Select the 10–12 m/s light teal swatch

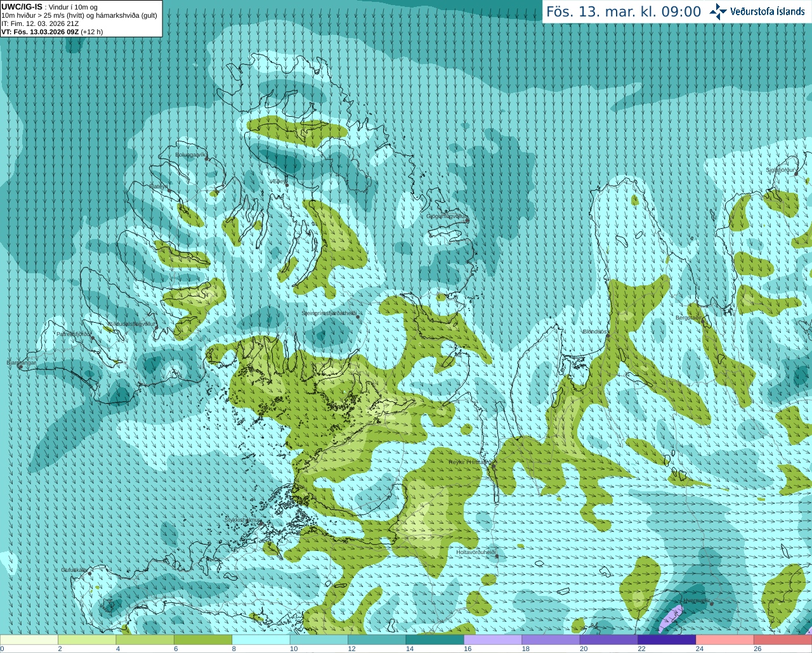coord(319,640)
